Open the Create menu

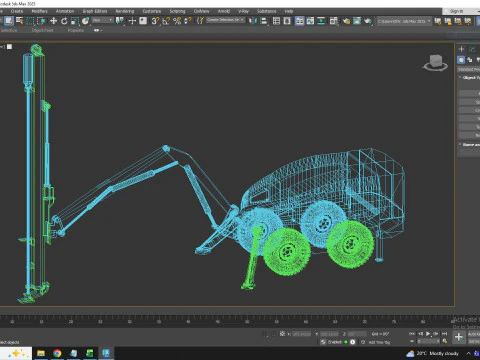coord(17,11)
